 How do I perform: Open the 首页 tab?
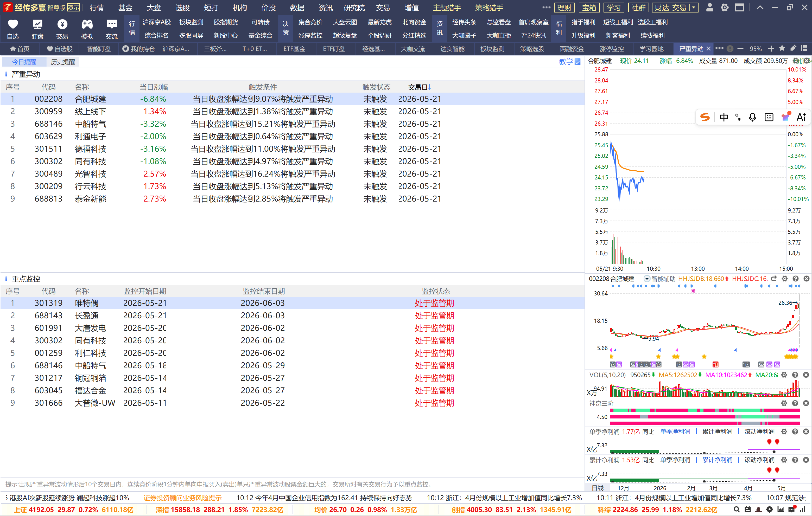click(20, 49)
